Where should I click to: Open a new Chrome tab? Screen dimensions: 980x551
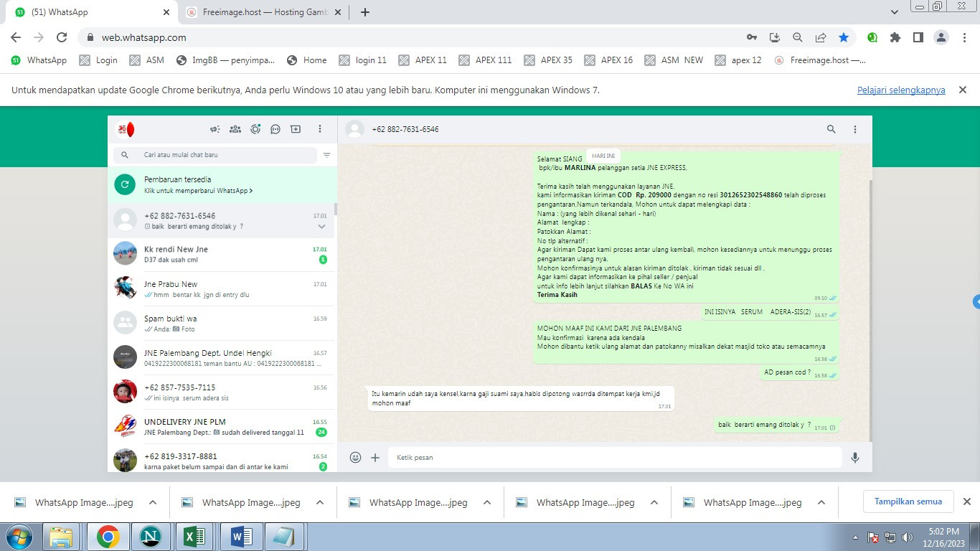click(365, 12)
